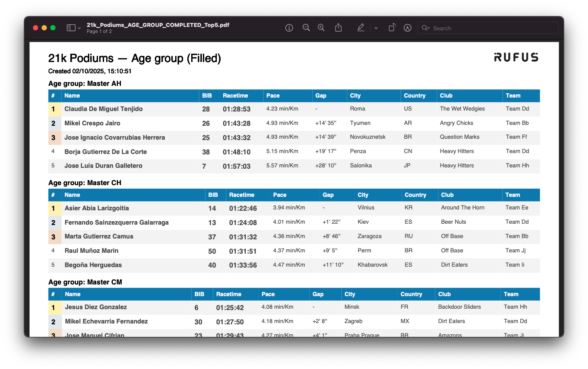Click the Racetime header in Master AH table
Image resolution: width=588 pixels, height=369 pixels.
tap(235, 96)
